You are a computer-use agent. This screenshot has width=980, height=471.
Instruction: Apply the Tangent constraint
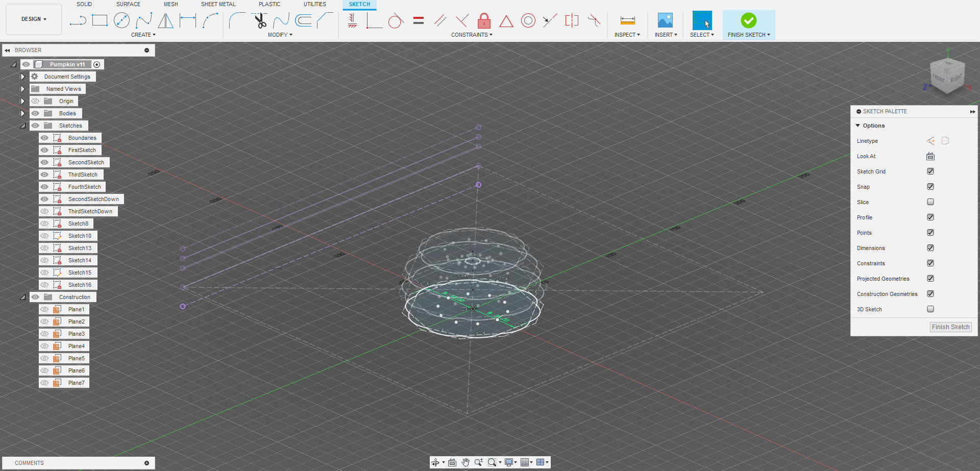[x=396, y=20]
